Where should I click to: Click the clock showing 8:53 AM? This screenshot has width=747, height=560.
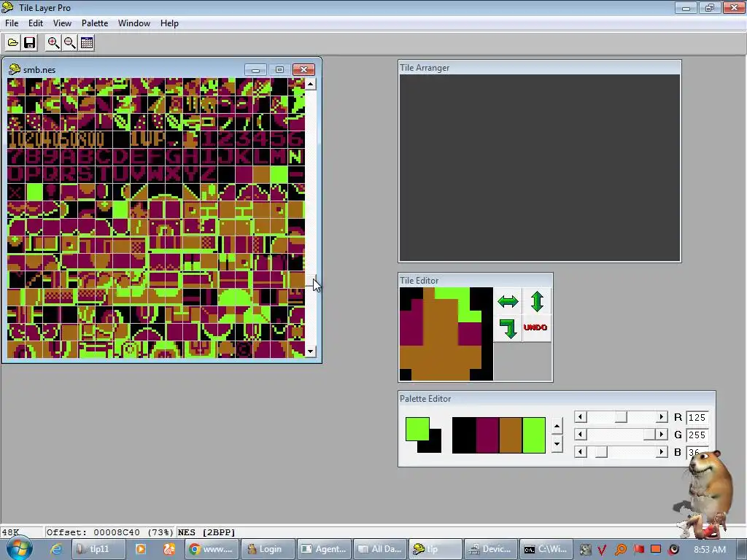click(x=710, y=550)
